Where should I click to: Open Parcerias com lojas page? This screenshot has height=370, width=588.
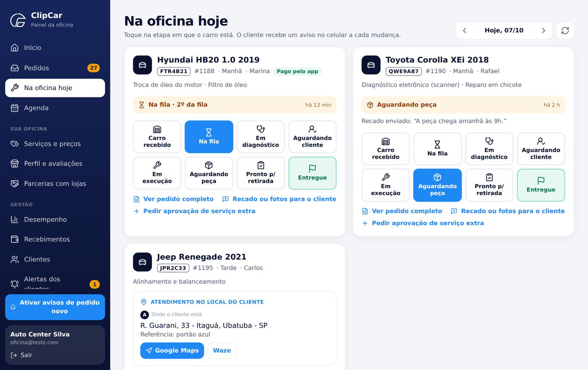[x=55, y=184]
